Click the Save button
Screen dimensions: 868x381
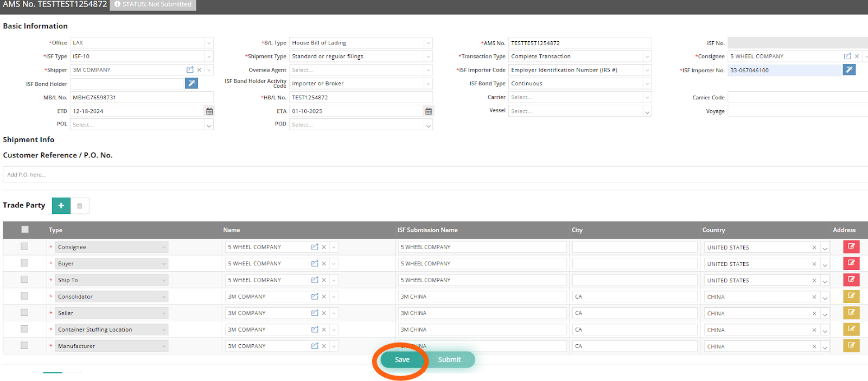pyautogui.click(x=402, y=360)
